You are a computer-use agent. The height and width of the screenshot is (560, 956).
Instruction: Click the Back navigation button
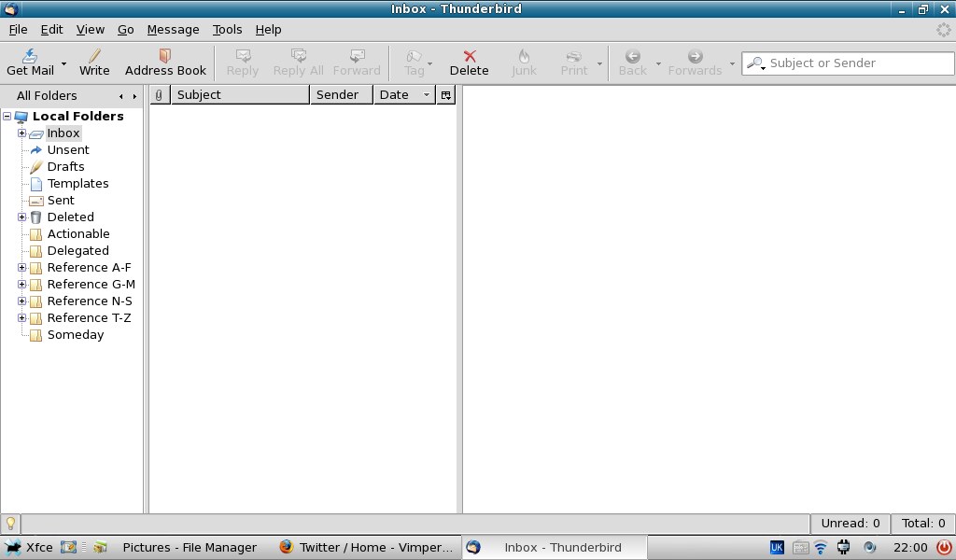point(632,63)
